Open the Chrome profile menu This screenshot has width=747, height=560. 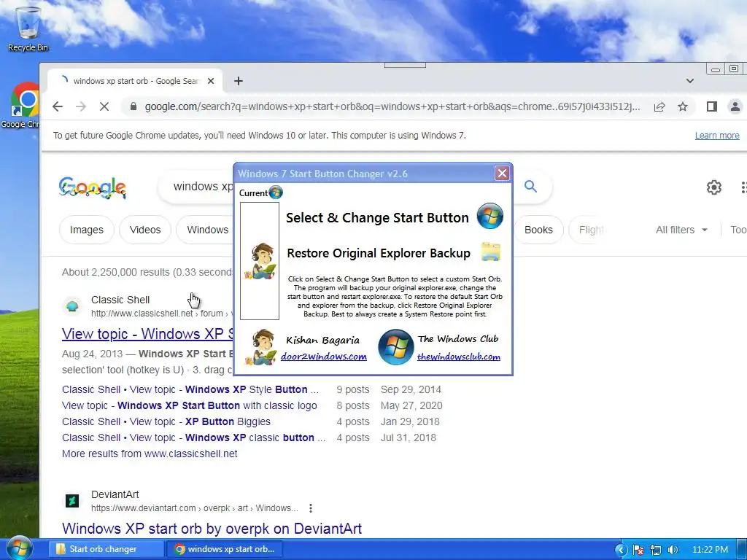(735, 106)
